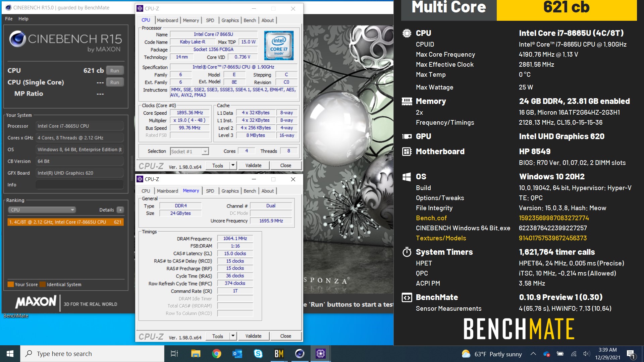Run the CPU Single Core benchmark
Screen dimensions: 644x362
[115, 82]
